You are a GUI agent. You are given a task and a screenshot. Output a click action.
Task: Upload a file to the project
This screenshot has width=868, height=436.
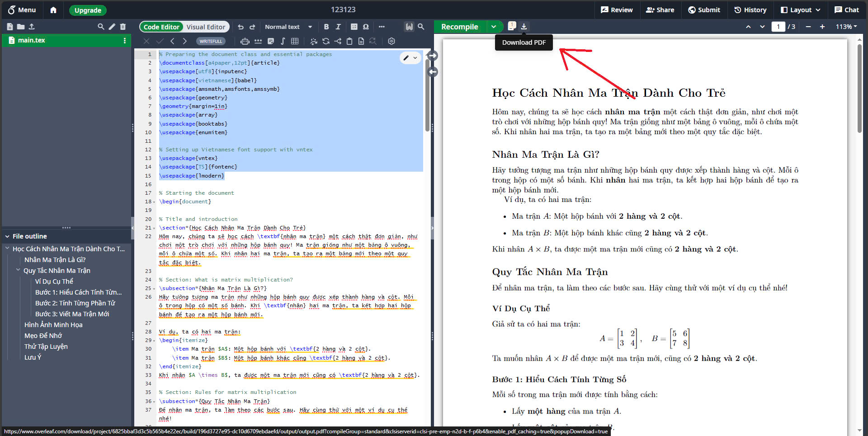click(x=32, y=27)
